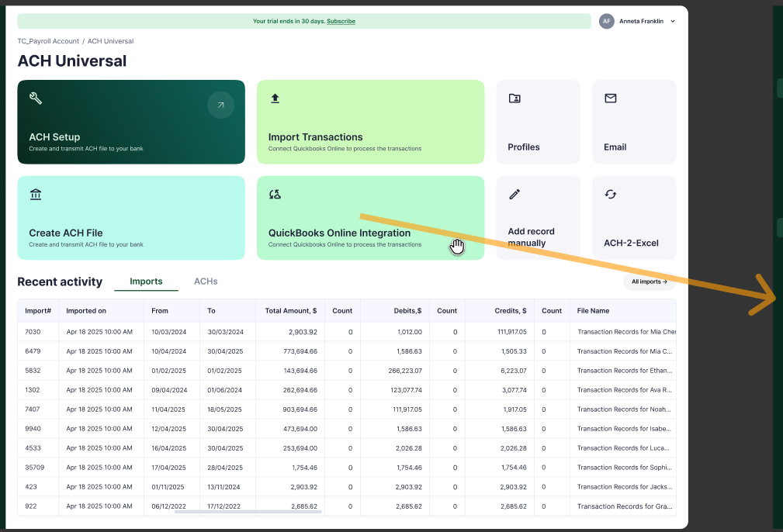783x532 pixels.
Task: Click the refresh icon on the ACH-2-Excel card
Action: 610,194
